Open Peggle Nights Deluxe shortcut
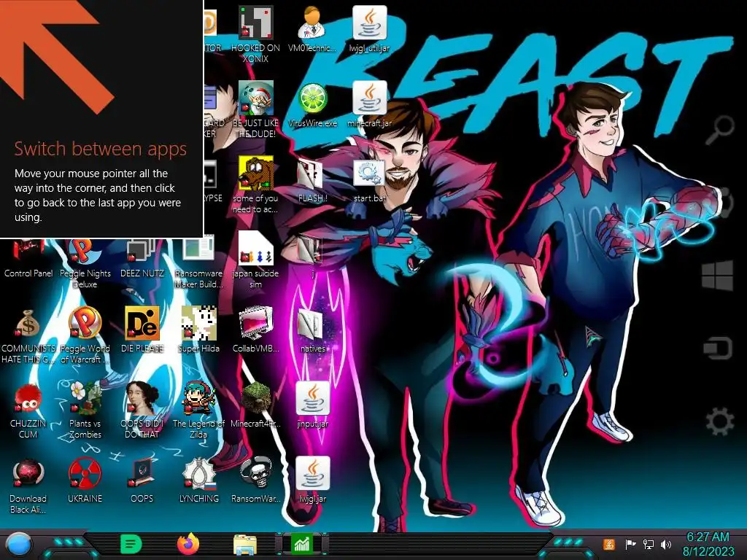 85,252
